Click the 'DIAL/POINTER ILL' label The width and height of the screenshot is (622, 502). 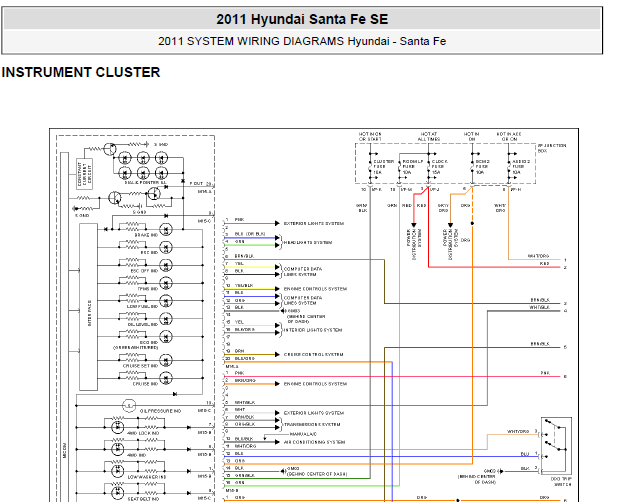tap(146, 183)
